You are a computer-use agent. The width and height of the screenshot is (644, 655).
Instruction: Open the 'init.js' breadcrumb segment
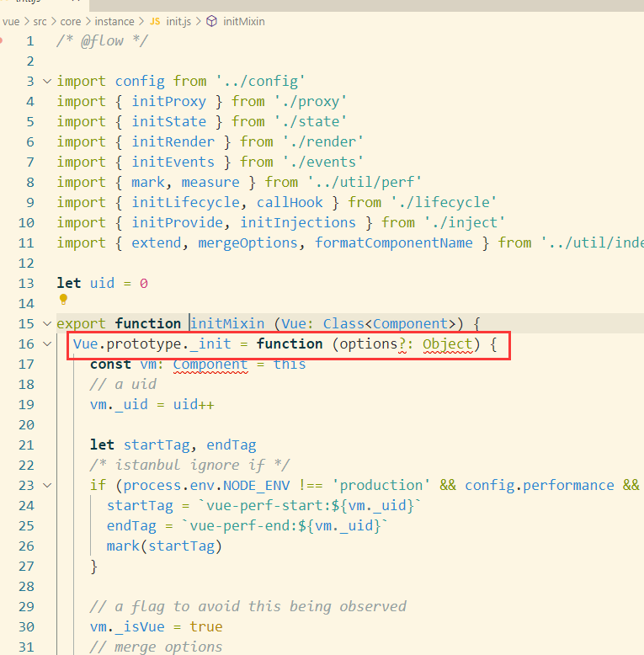point(178,21)
